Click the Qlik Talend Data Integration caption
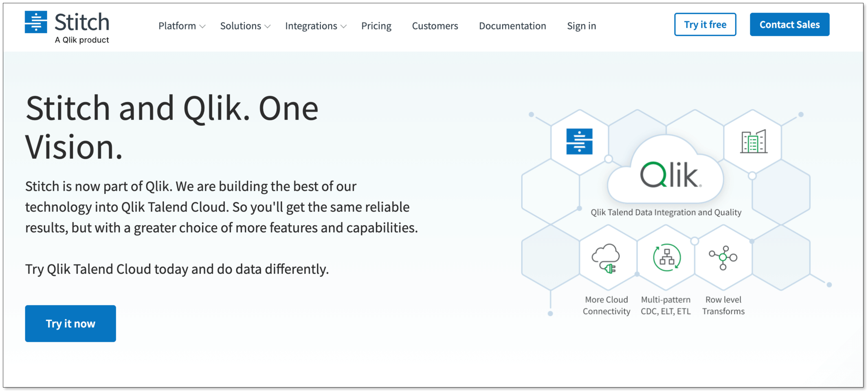Viewport: 868px width, 392px height. tap(666, 212)
